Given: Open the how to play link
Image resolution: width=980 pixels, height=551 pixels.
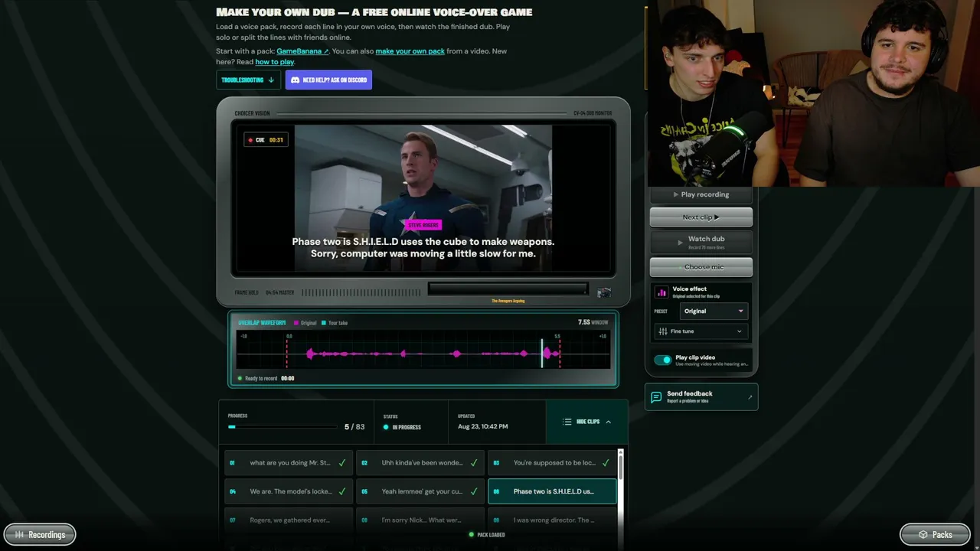Looking at the screenshot, I should pyautogui.click(x=274, y=62).
